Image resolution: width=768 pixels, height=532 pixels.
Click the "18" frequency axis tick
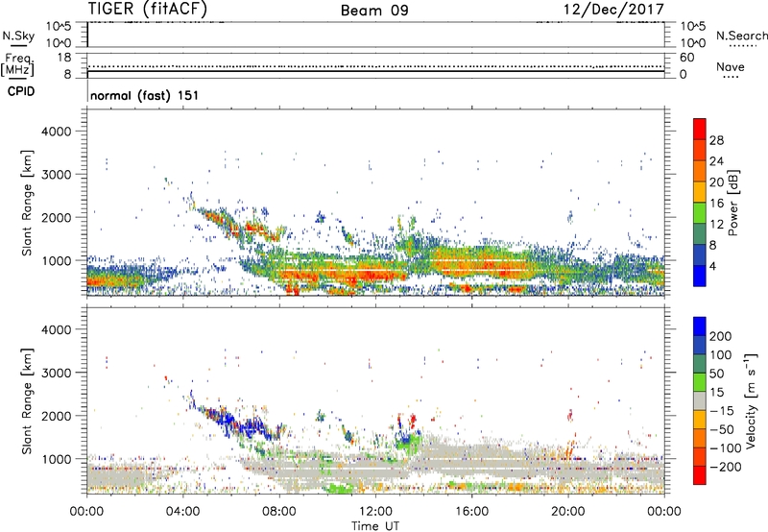coord(64,58)
